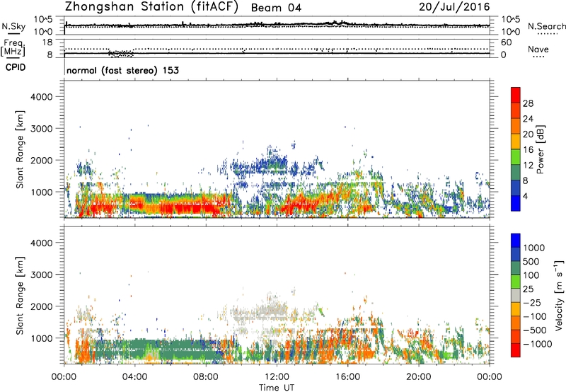The width and height of the screenshot is (566, 392).
Task: Click the "N.Search" legend label
Action: coord(546,26)
